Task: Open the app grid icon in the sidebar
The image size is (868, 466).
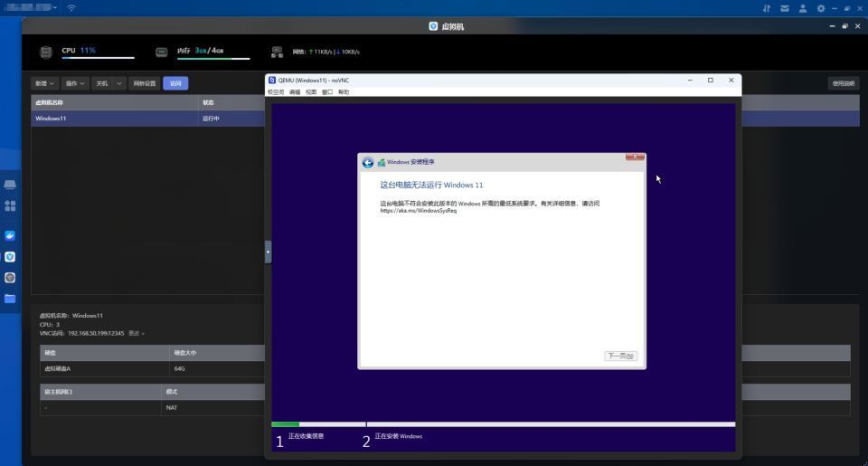Action: [x=10, y=205]
